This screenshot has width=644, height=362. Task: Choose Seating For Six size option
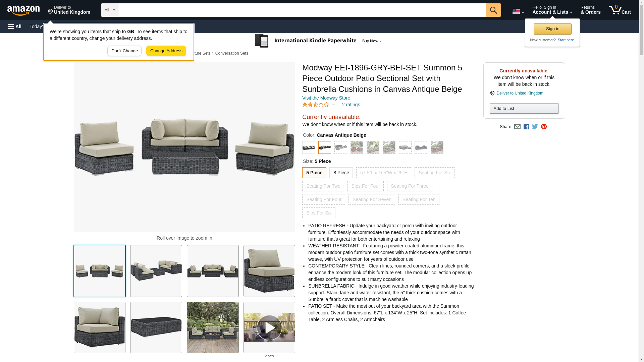click(x=434, y=173)
